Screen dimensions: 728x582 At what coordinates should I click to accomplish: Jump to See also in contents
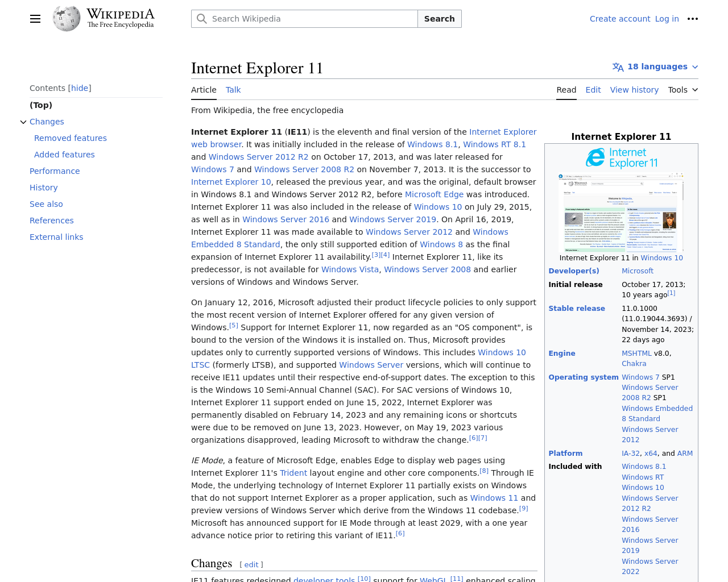coord(46,204)
